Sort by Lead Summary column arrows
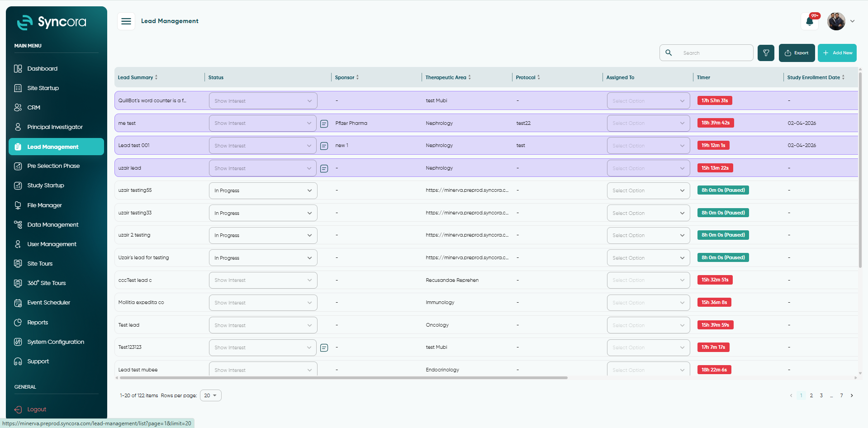 tap(157, 77)
